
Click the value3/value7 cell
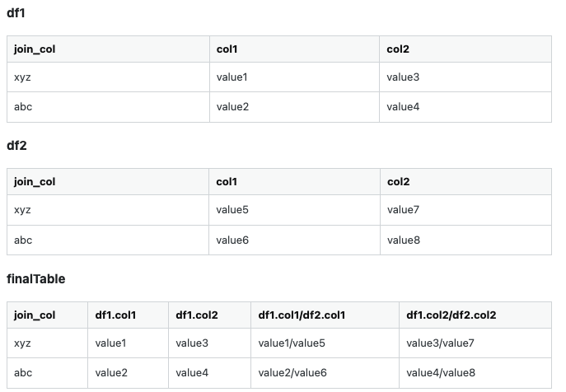point(475,343)
